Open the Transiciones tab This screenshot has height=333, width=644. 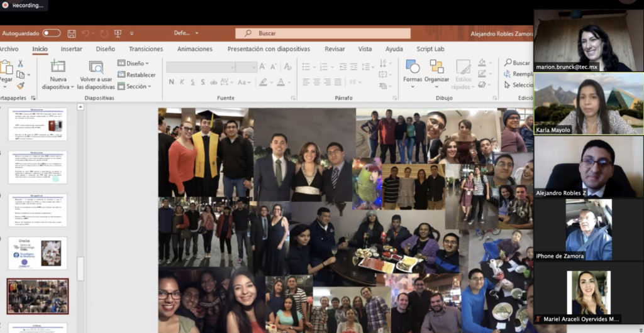pos(146,49)
